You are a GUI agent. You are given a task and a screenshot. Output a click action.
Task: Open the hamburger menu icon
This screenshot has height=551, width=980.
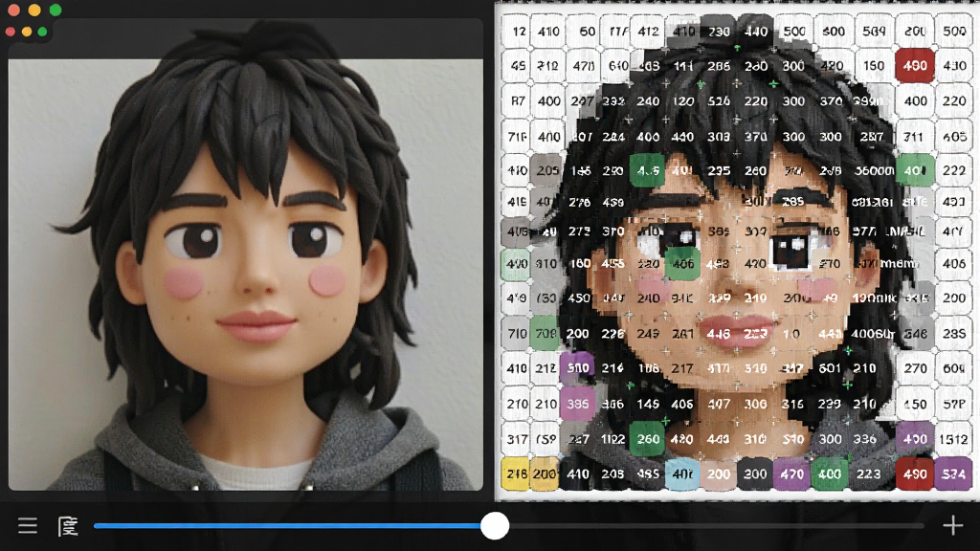pos(28,525)
